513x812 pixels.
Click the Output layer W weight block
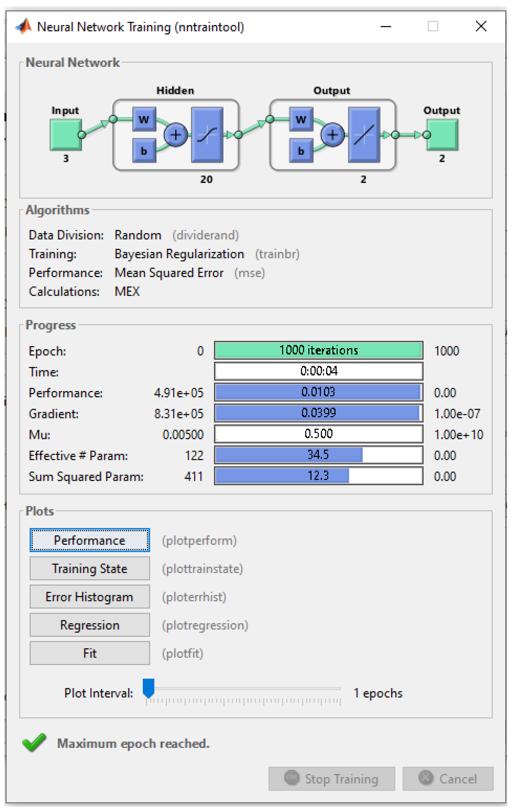301,119
